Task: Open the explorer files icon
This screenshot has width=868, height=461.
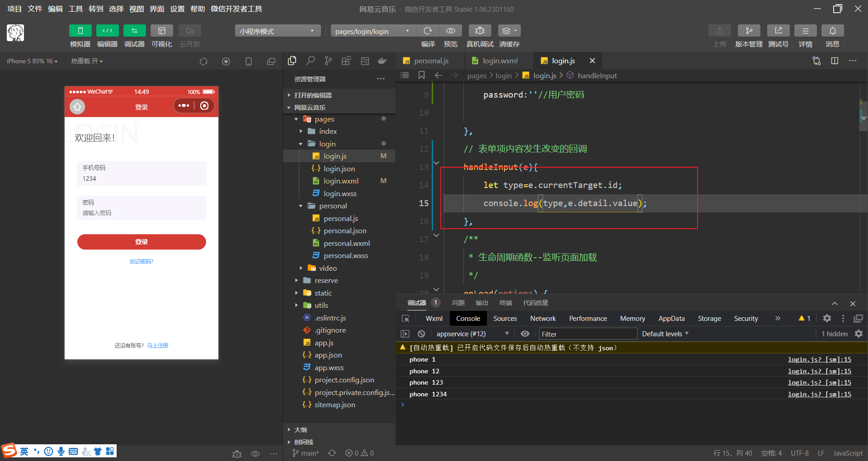Action: click(292, 61)
